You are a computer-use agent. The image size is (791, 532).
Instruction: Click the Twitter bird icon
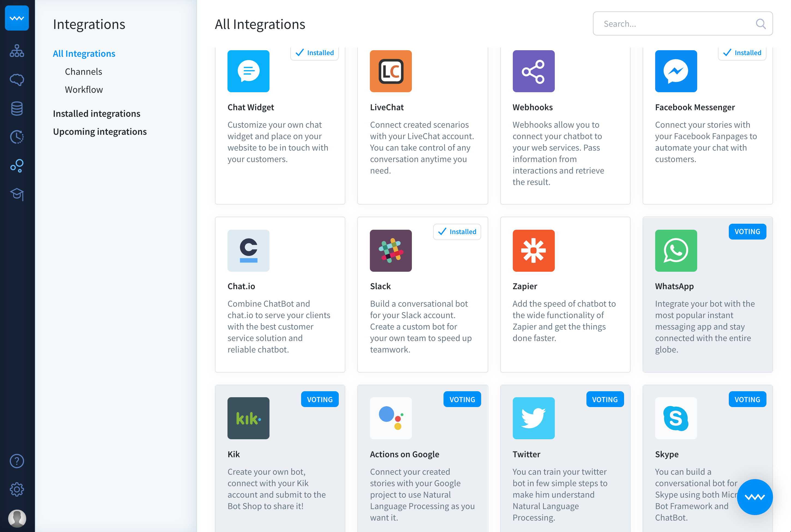pos(534,418)
